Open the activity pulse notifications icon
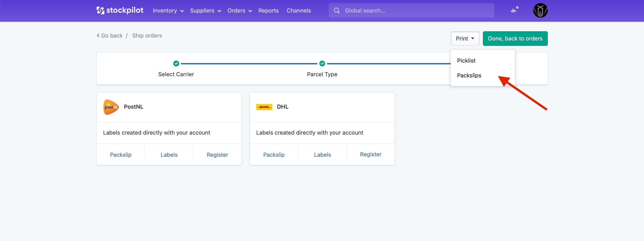The height and width of the screenshot is (241, 644). (514, 11)
